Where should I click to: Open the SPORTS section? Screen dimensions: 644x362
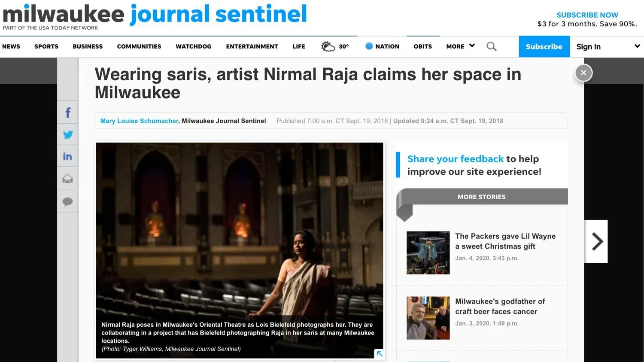click(x=46, y=46)
